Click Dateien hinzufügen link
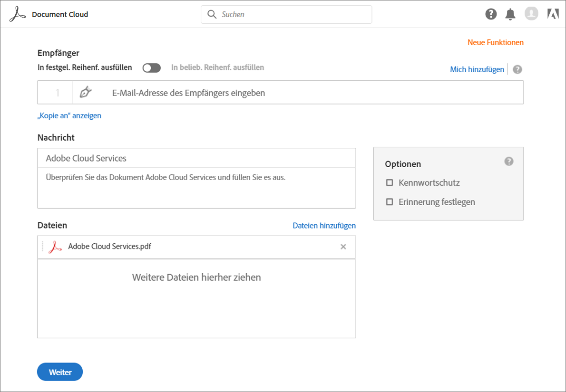Screen dimensions: 566x392 (x=324, y=226)
